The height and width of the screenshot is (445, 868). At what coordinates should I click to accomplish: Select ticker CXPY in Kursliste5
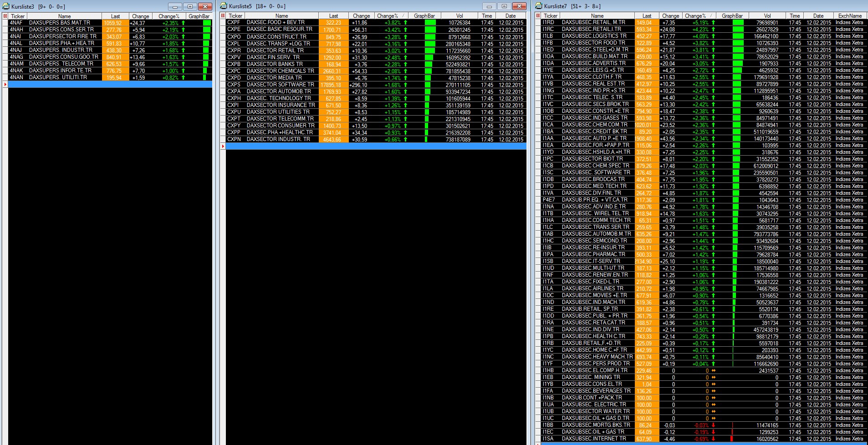(234, 125)
